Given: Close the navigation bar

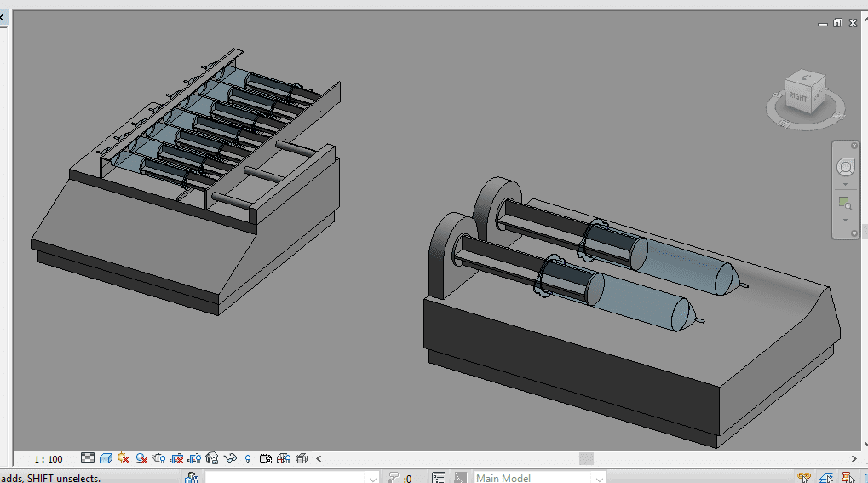Looking at the screenshot, I should point(854,146).
